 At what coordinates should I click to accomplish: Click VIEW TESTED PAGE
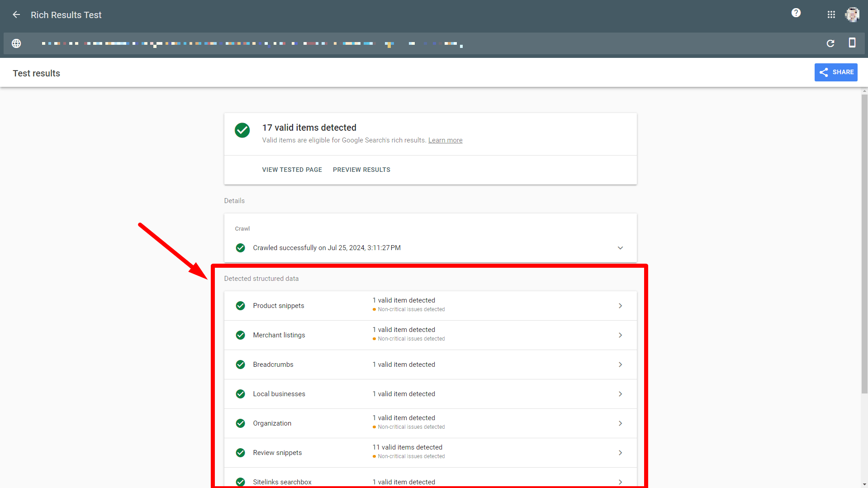click(x=292, y=170)
